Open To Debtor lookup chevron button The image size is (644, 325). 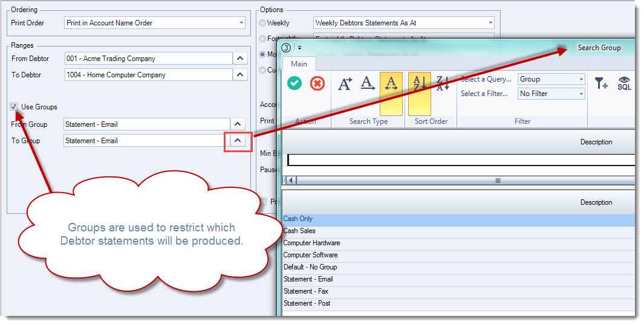tap(240, 75)
